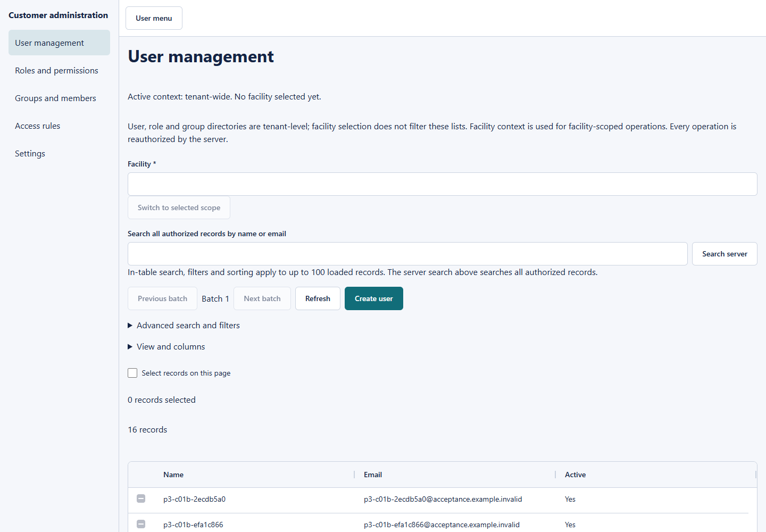The width and height of the screenshot is (766, 532).
Task: Refresh the user list
Action: (x=318, y=298)
